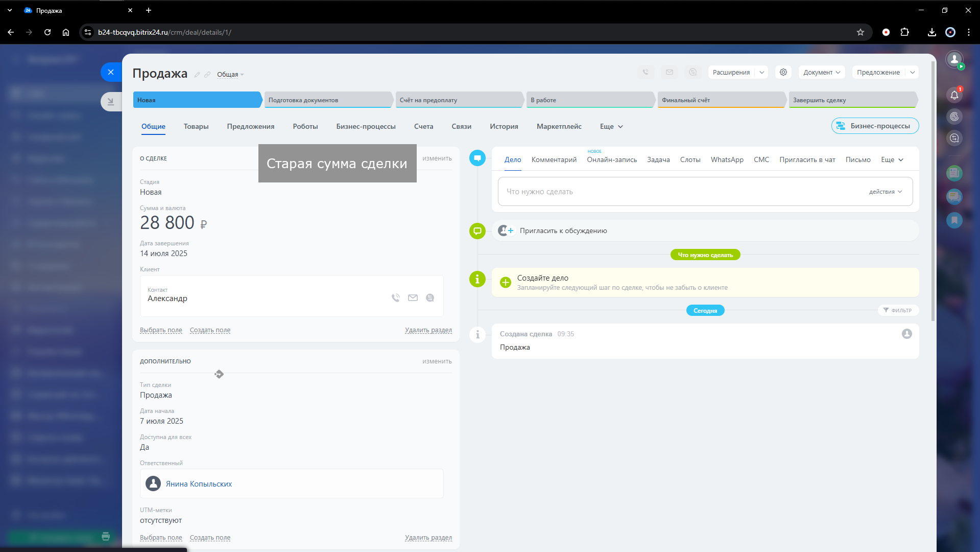This screenshot has width=980, height=552.
Task: Select the Слоты timeline tab
Action: [x=690, y=159]
